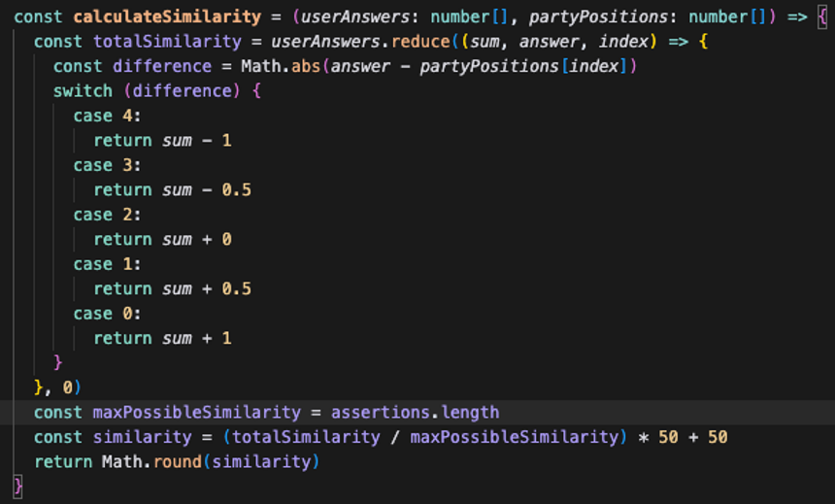
Task: Click the 'return sum - 0.5' statement
Action: [173, 190]
